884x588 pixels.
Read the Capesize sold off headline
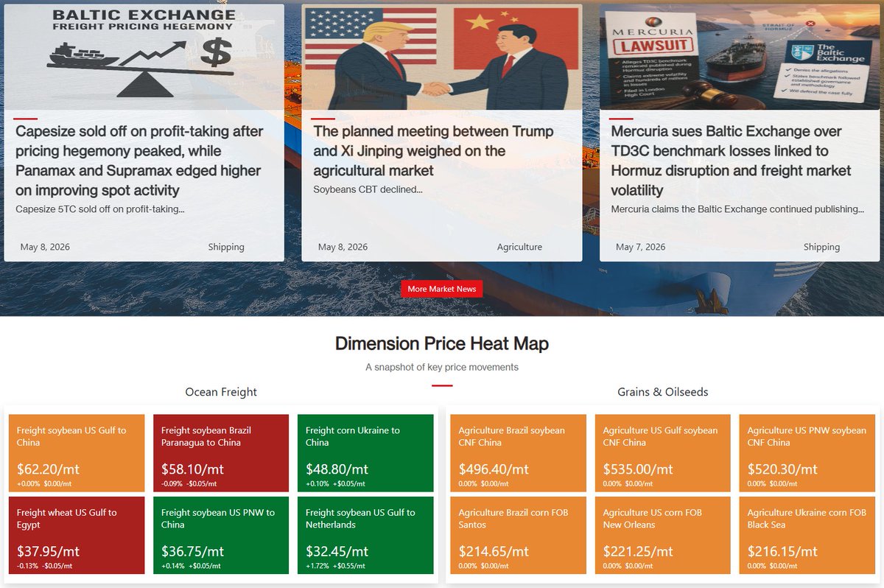point(139,161)
